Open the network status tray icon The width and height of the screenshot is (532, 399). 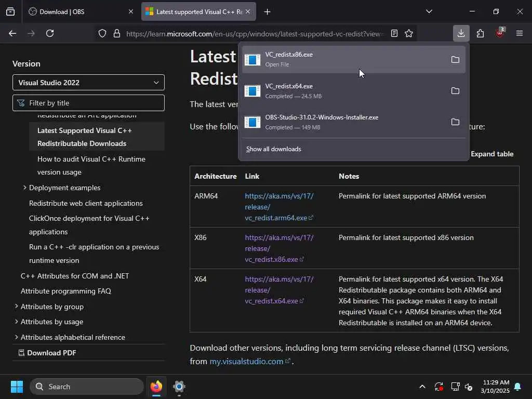(455, 387)
